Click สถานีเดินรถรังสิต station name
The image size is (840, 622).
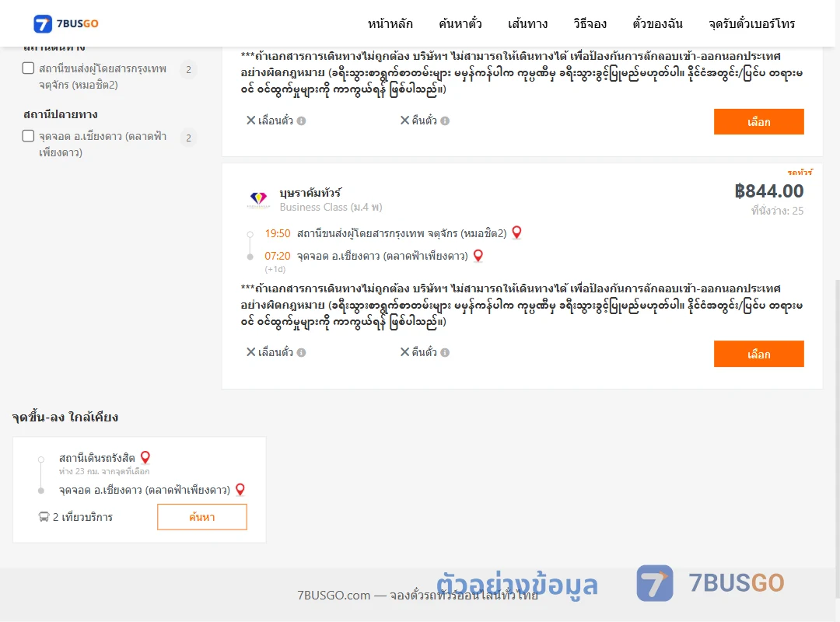coord(97,458)
